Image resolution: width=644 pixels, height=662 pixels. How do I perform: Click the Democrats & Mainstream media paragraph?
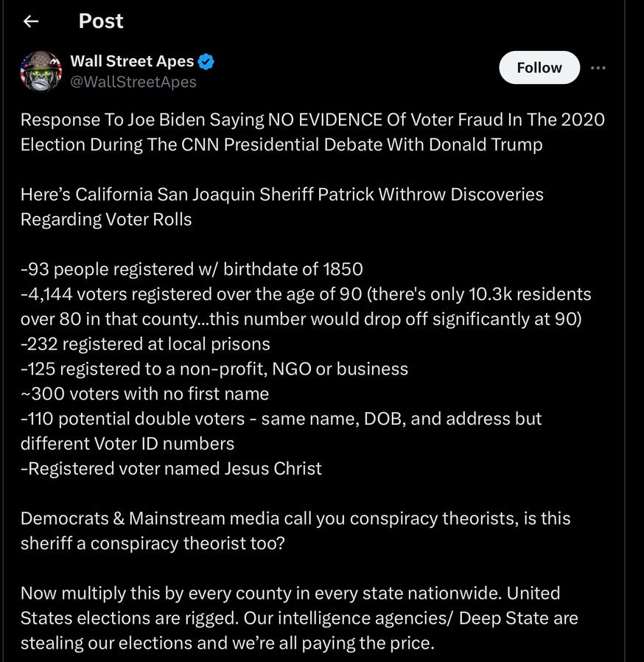click(x=295, y=531)
